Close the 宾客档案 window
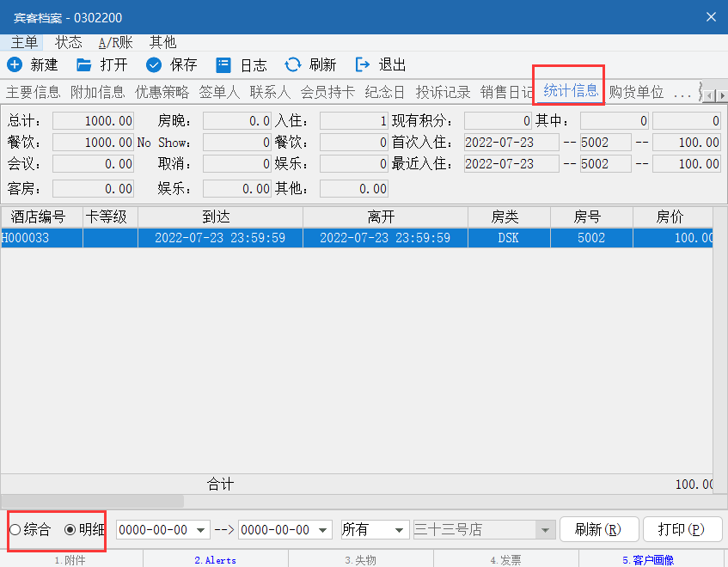Image resolution: width=728 pixels, height=567 pixels. pos(711,17)
